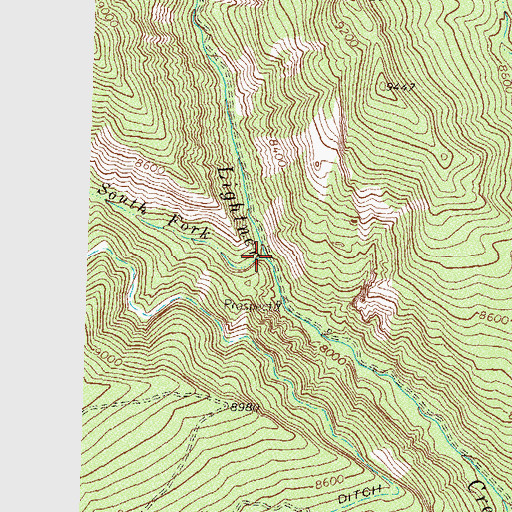Screen dimensions: 512x512
Task: Click the 8400 contour elevation label
Action: 277,153
